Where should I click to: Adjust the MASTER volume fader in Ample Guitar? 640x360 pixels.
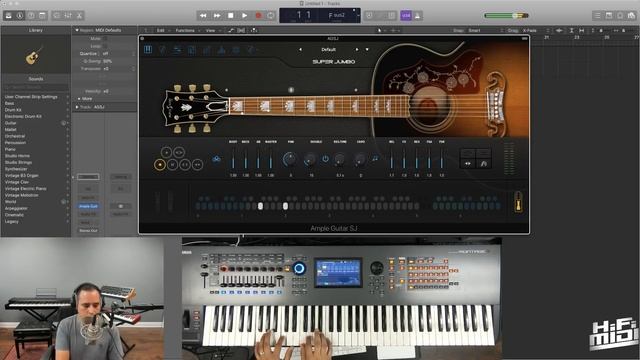(x=271, y=158)
